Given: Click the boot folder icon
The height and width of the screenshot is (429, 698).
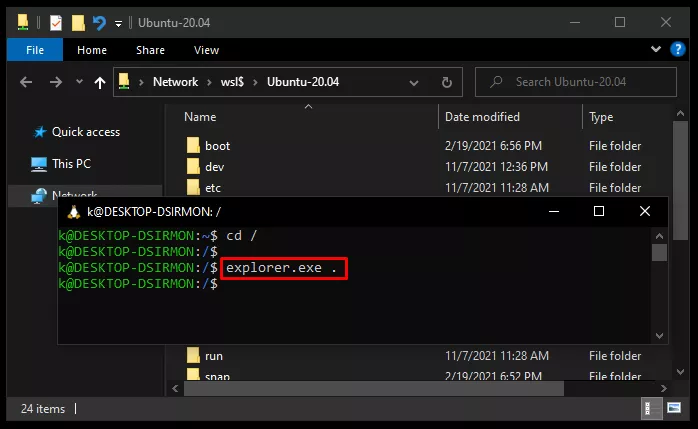Looking at the screenshot, I should 193,145.
